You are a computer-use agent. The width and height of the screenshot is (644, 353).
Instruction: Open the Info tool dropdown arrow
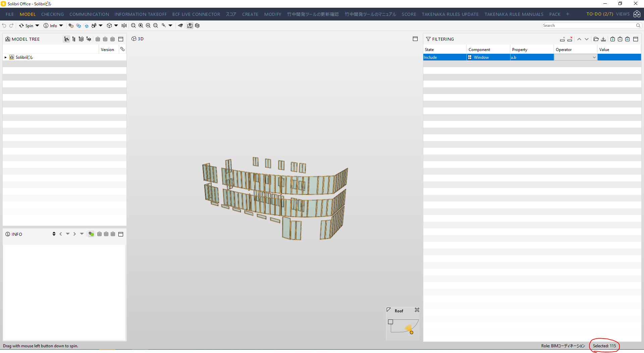pos(61,26)
